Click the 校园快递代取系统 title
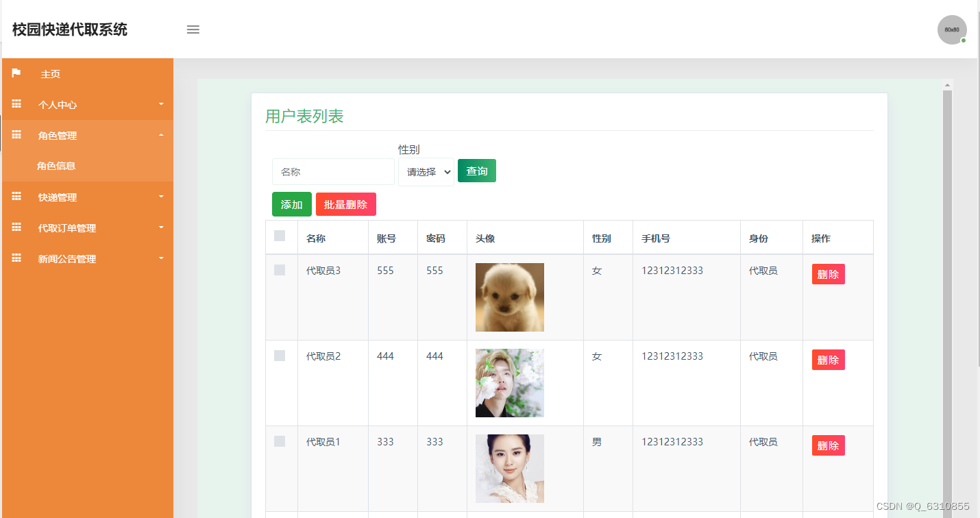The height and width of the screenshot is (518, 980). [x=70, y=29]
